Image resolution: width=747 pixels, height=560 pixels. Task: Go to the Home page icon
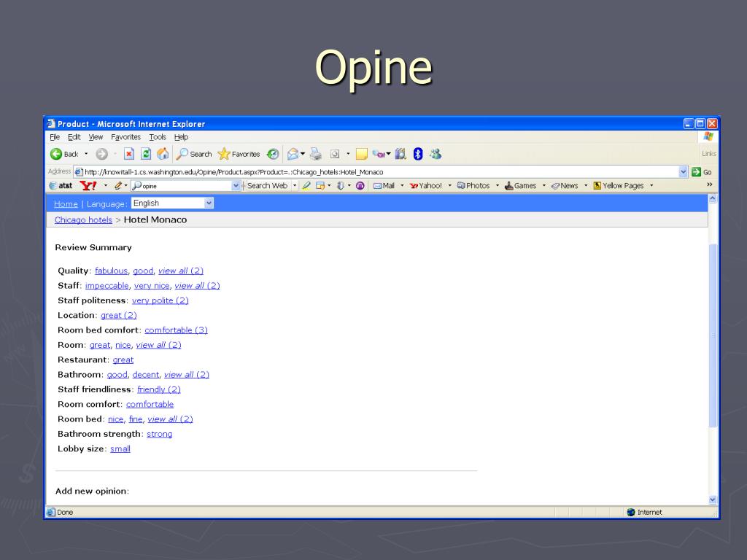pyautogui.click(x=163, y=154)
